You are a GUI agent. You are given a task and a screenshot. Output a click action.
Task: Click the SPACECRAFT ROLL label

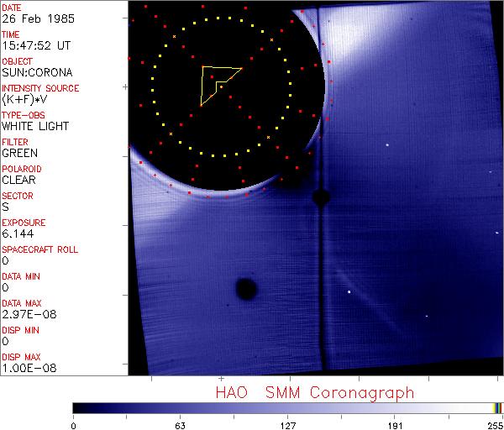[x=39, y=249]
